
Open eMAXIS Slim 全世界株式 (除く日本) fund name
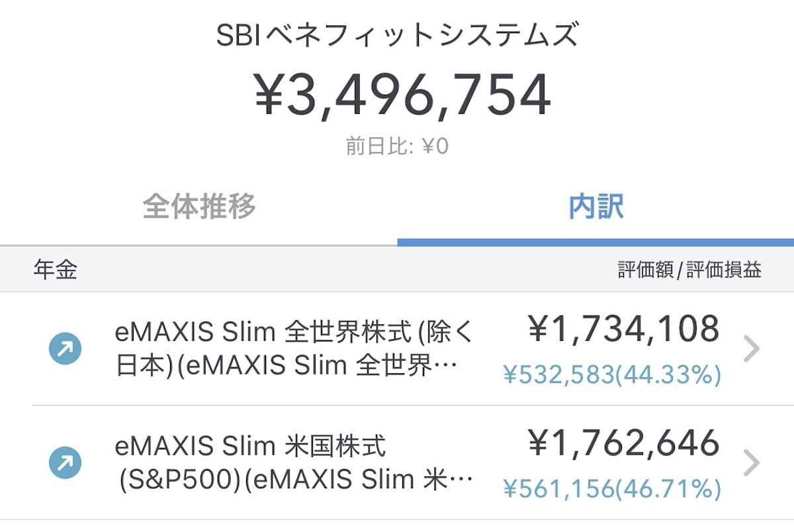(x=294, y=349)
